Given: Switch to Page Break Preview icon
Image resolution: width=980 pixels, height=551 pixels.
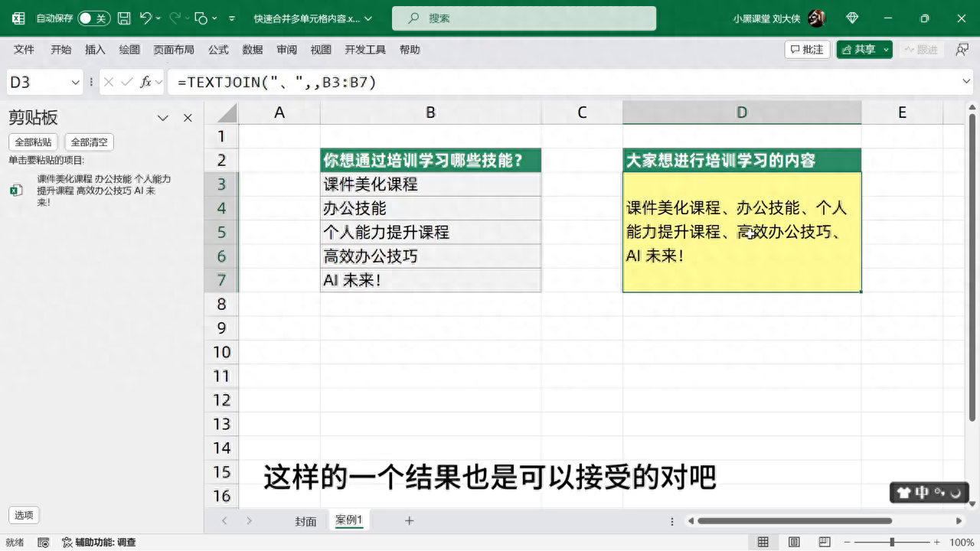Looking at the screenshot, I should pyautogui.click(x=824, y=542).
